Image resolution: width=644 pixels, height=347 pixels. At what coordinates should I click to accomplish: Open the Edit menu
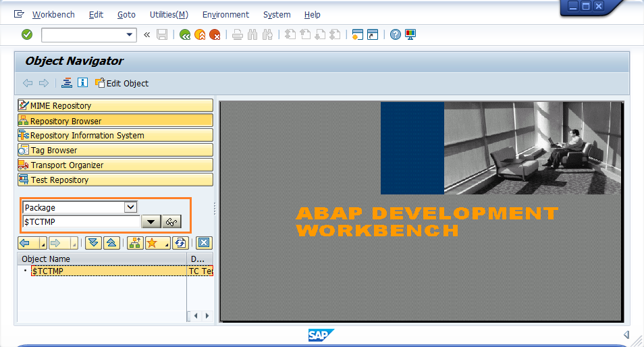click(96, 15)
